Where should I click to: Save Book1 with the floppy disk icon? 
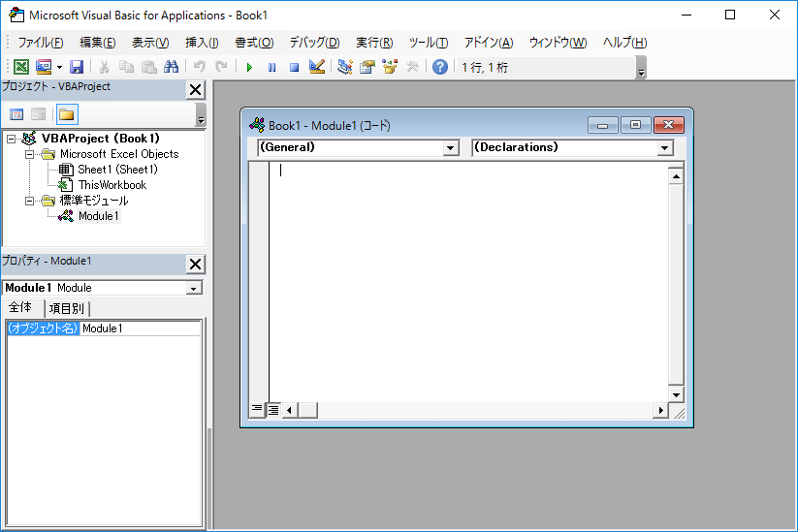[x=77, y=67]
